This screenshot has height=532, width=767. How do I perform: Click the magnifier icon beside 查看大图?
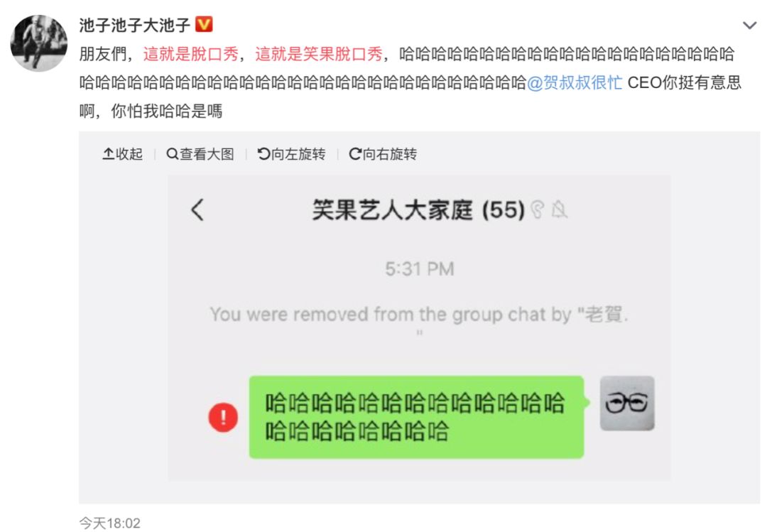coord(172,154)
